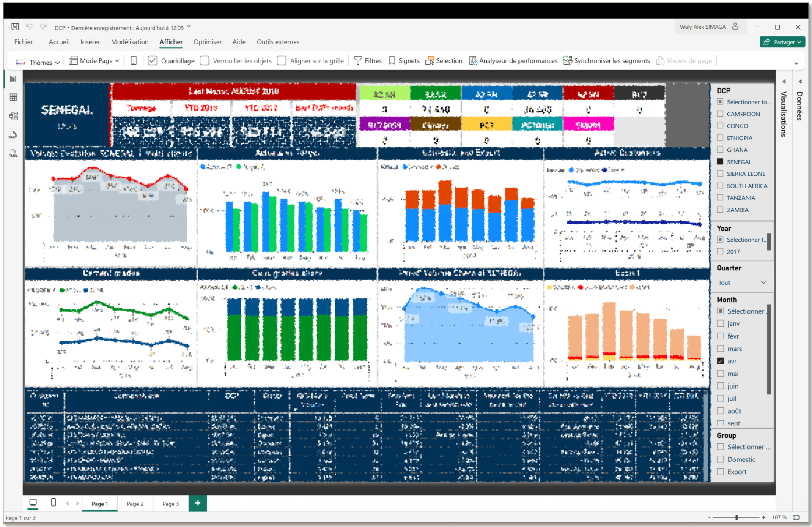
Task: Uncheck SENEGAL in DCP slicer
Action: tap(720, 161)
